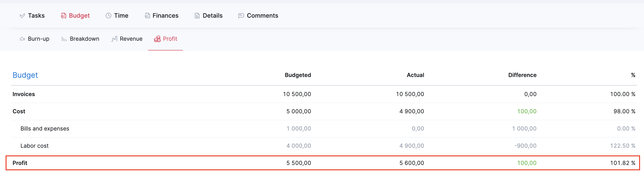Click the Profit coins icon
The image size is (644, 181).
[x=157, y=39]
